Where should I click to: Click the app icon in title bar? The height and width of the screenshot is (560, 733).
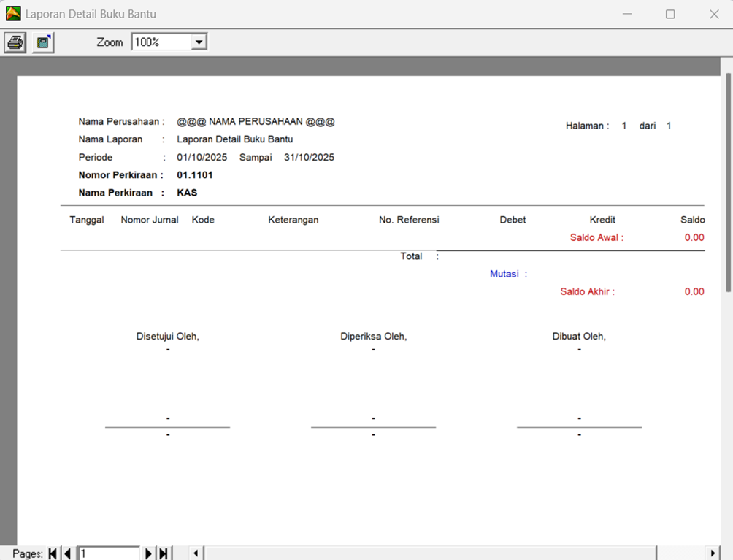pyautogui.click(x=13, y=14)
